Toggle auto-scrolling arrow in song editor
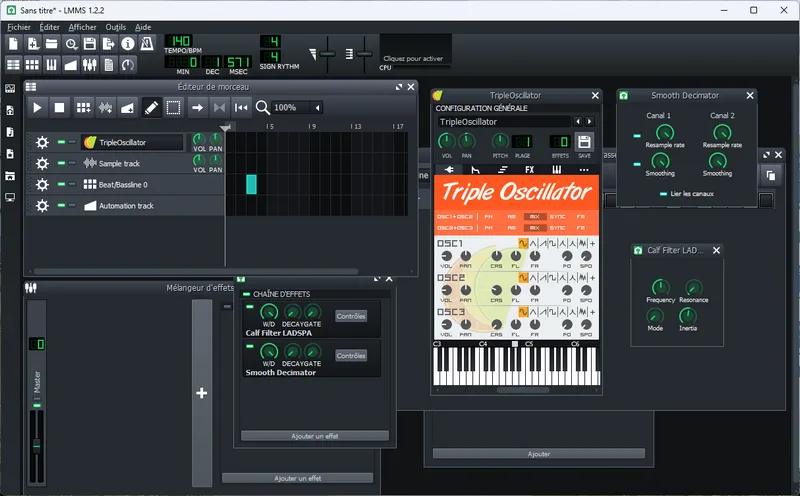Viewport: 800px width, 496px height. pyautogui.click(x=197, y=108)
